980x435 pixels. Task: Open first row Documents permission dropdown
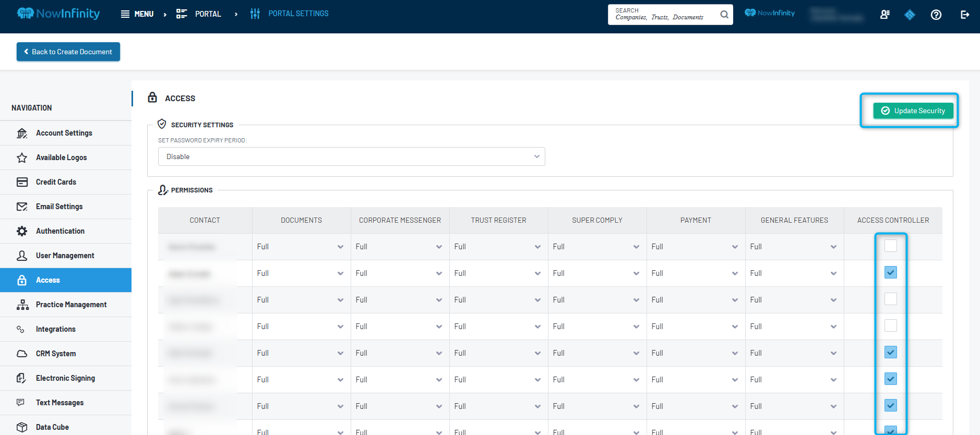(301, 247)
